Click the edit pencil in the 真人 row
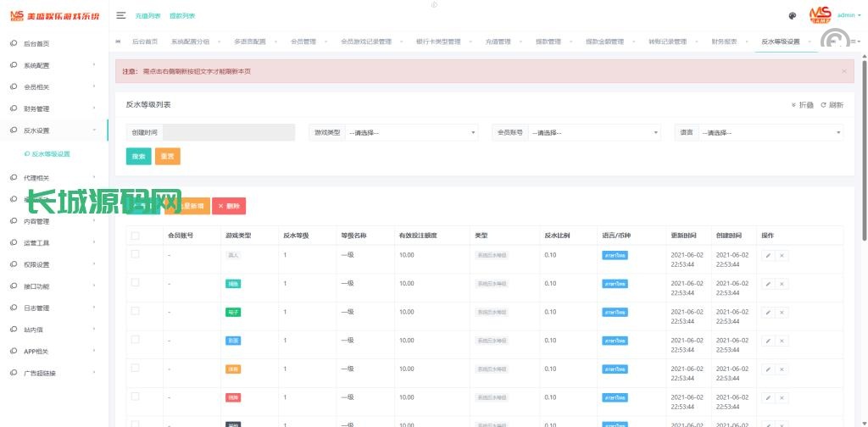This screenshot has height=427, width=868. point(768,255)
